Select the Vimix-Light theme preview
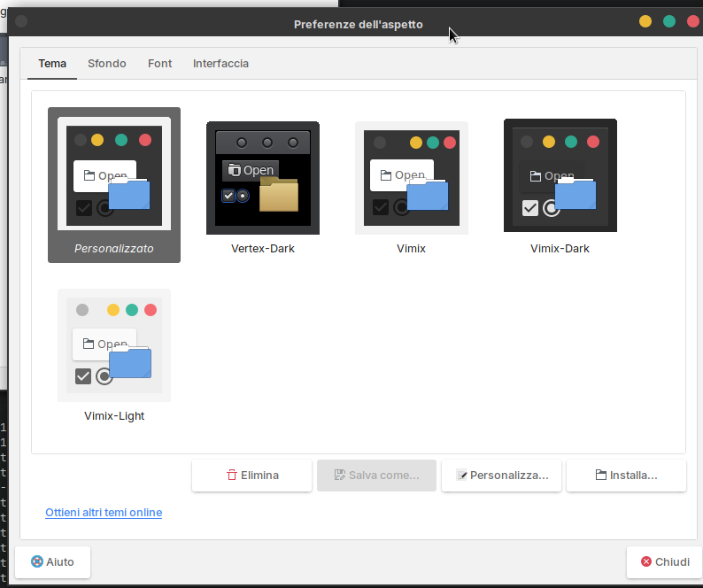Screen dimensions: 703x588 114,345
